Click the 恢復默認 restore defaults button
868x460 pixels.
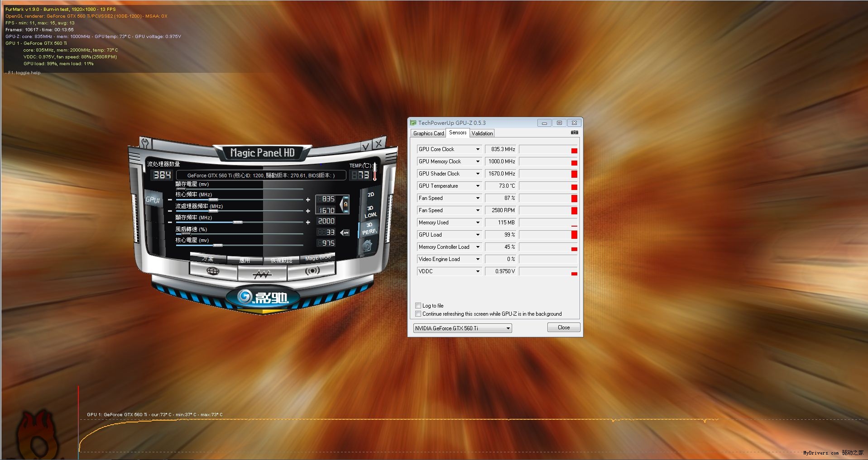281,260
